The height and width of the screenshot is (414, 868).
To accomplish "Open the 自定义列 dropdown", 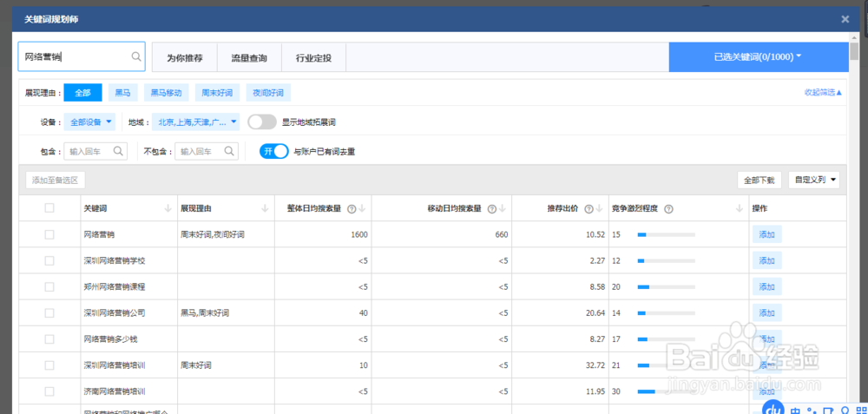I will tap(814, 180).
